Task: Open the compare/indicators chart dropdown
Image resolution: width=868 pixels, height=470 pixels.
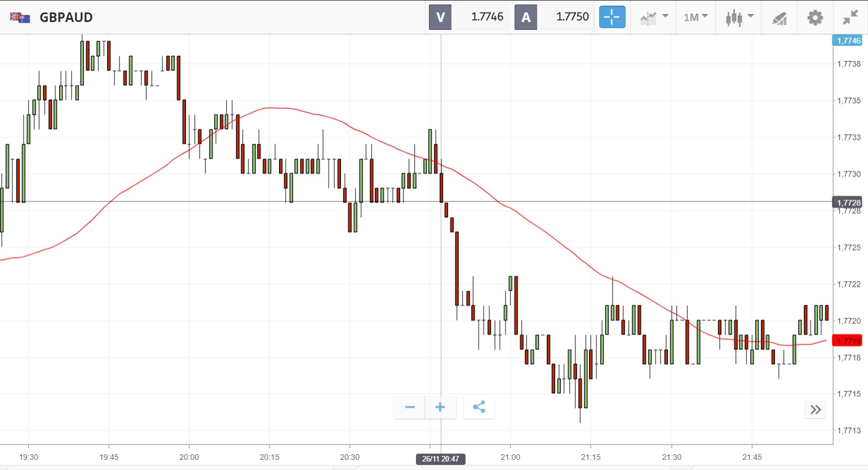Action: pyautogui.click(x=654, y=17)
